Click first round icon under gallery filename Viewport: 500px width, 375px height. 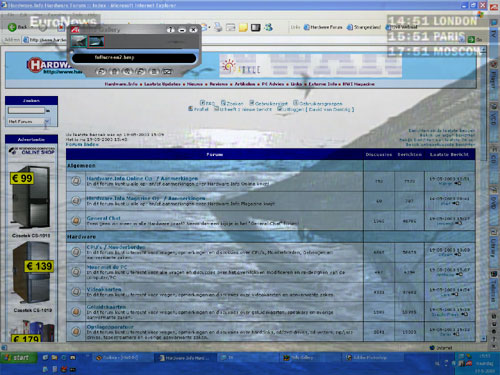(101, 71)
